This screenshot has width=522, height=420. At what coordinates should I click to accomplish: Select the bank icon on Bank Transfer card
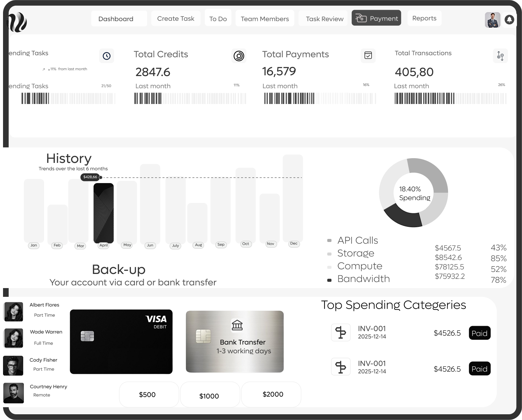tap(237, 326)
